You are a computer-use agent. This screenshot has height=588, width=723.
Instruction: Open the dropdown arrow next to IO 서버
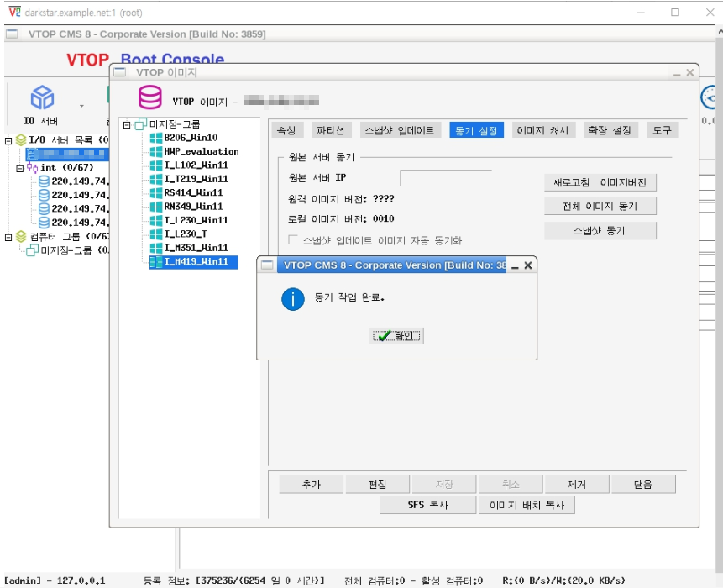tap(81, 106)
